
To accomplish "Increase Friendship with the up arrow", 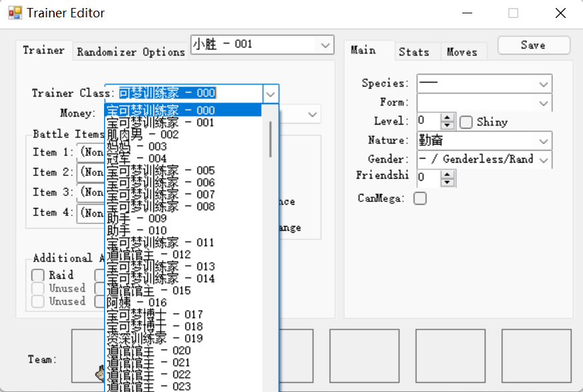I will (448, 174).
